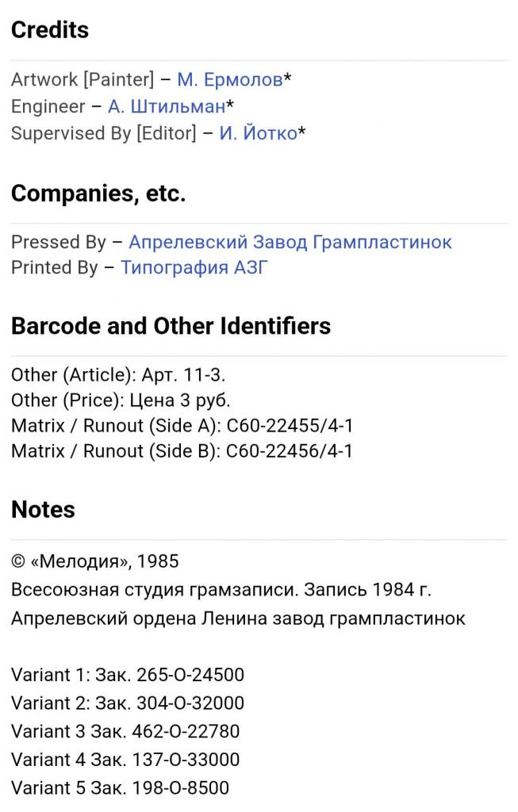Click the Variant 3 Зак. 462-О-22780 line
Image resolution: width=518 pixels, height=812 pixels.
[125, 731]
